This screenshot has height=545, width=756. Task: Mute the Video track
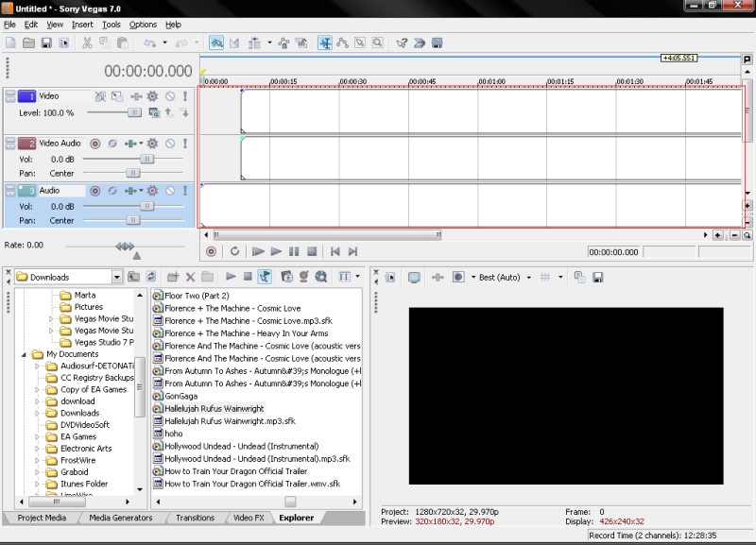click(x=170, y=96)
